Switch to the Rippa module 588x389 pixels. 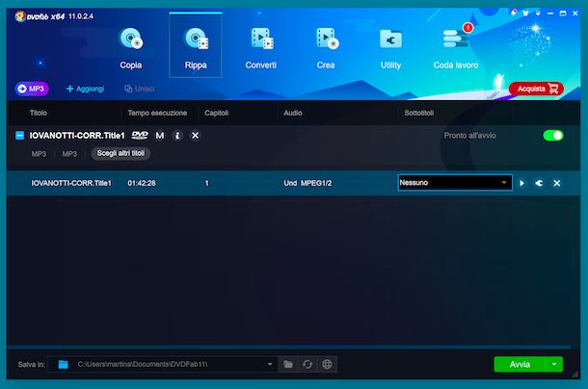click(x=196, y=45)
